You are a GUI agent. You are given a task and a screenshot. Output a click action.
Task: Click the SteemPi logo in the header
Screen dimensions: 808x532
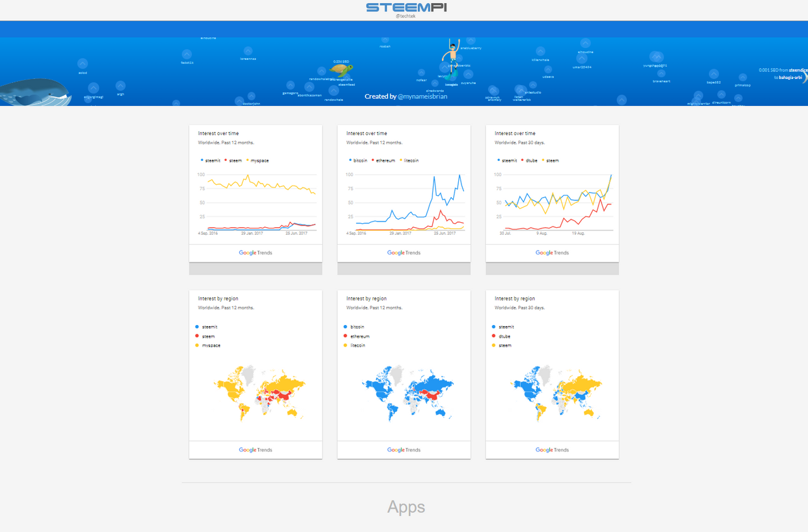407,8
